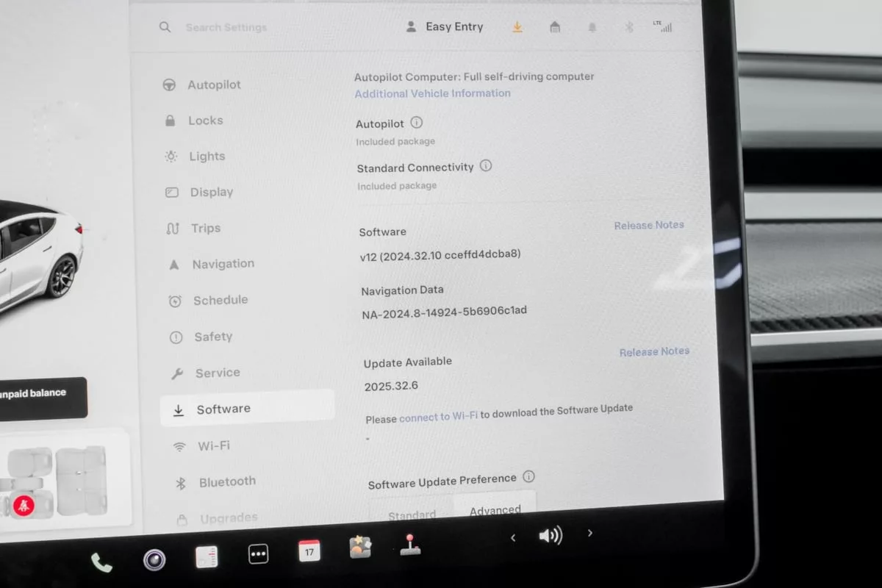882x588 pixels.
Task: Increase volume with right chevron
Action: pos(589,534)
